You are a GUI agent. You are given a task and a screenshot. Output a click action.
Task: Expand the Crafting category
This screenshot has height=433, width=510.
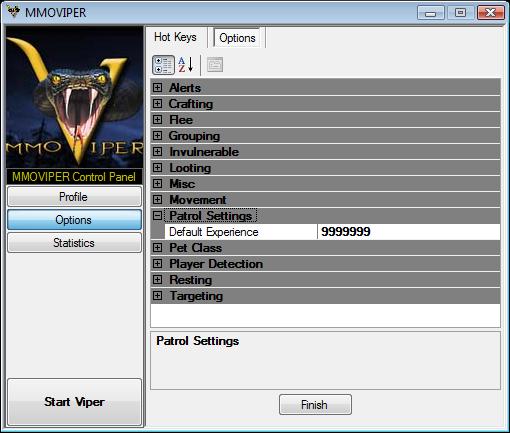tap(157, 104)
